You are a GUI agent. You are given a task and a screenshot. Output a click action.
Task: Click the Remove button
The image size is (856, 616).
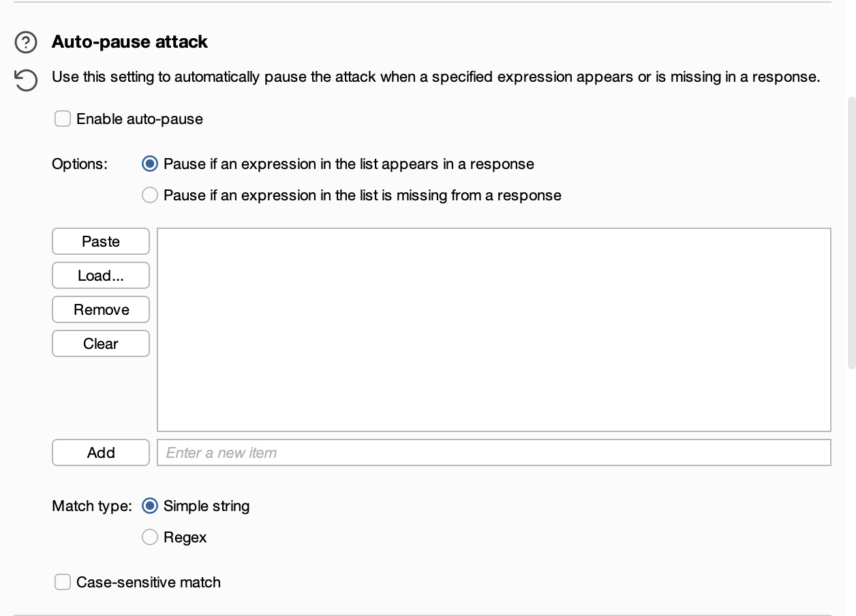click(x=101, y=309)
